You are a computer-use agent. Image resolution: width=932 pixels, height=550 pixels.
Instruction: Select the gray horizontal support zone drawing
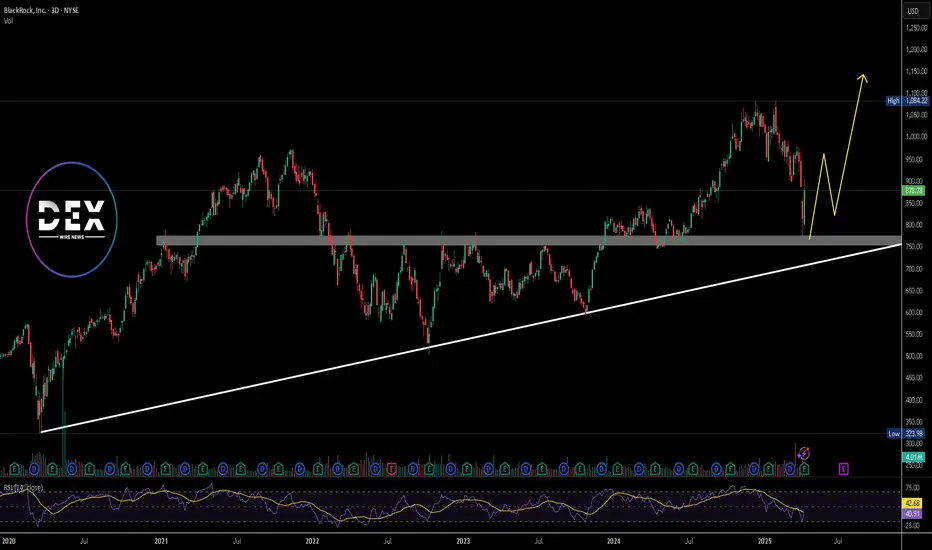[529, 240]
